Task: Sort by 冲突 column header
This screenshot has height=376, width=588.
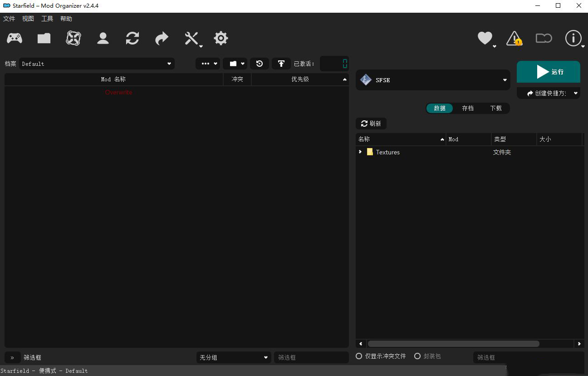Action: point(237,79)
